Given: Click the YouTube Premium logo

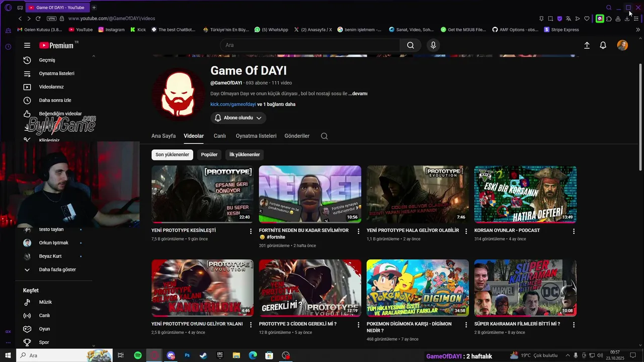Looking at the screenshot, I should (x=56, y=45).
